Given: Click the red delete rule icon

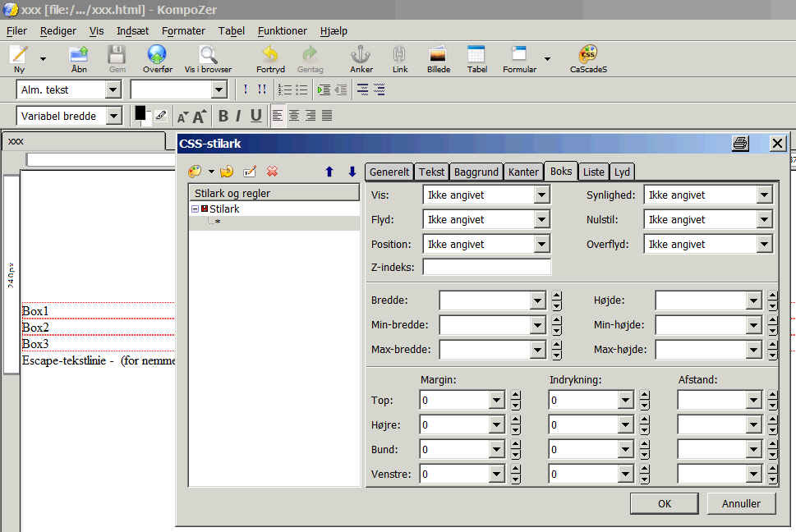Looking at the screenshot, I should point(273,172).
